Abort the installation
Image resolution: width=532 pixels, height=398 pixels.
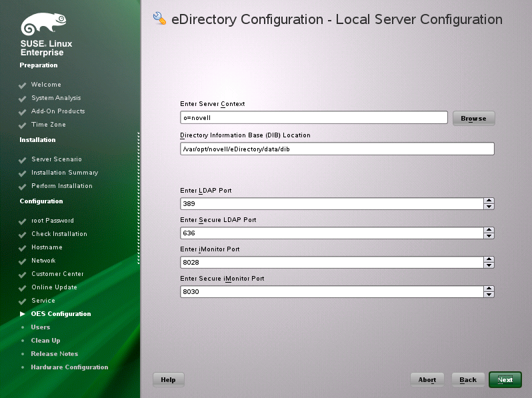(x=427, y=380)
